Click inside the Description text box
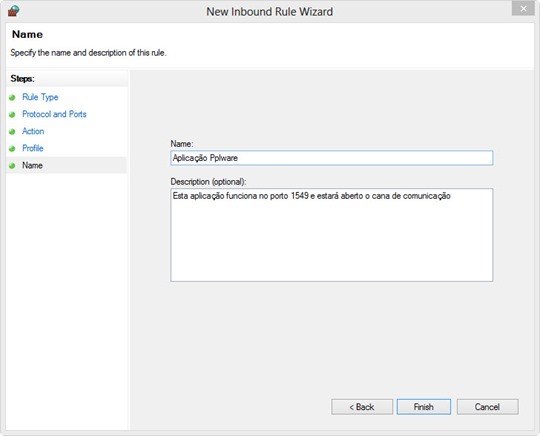Screen dimensions: 540x436 332,235
